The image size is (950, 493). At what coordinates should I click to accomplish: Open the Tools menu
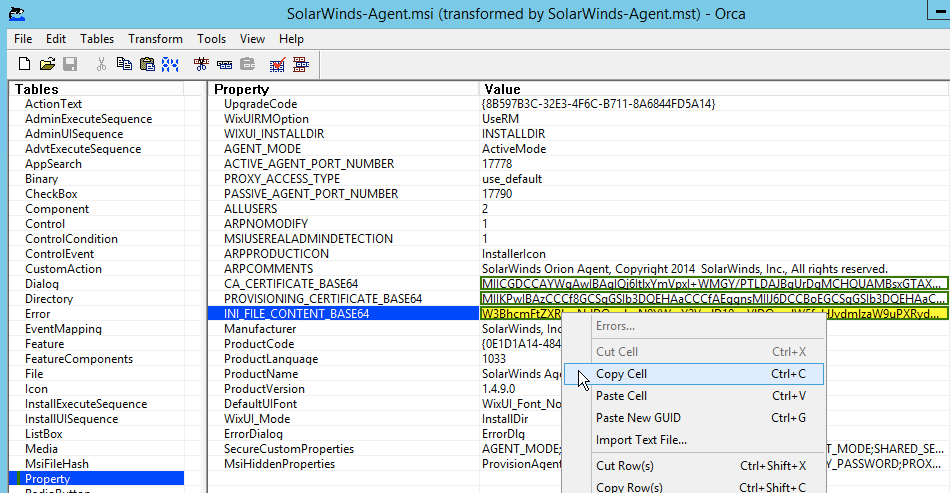pyautogui.click(x=211, y=39)
